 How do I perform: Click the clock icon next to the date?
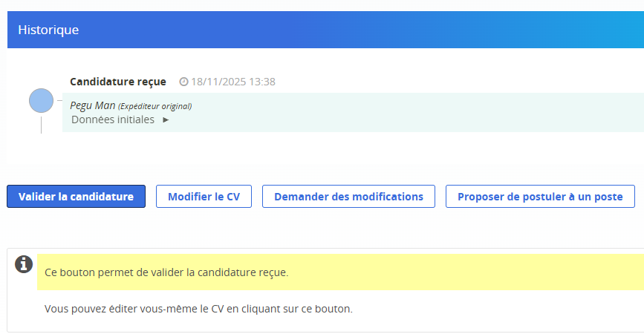[x=183, y=82]
